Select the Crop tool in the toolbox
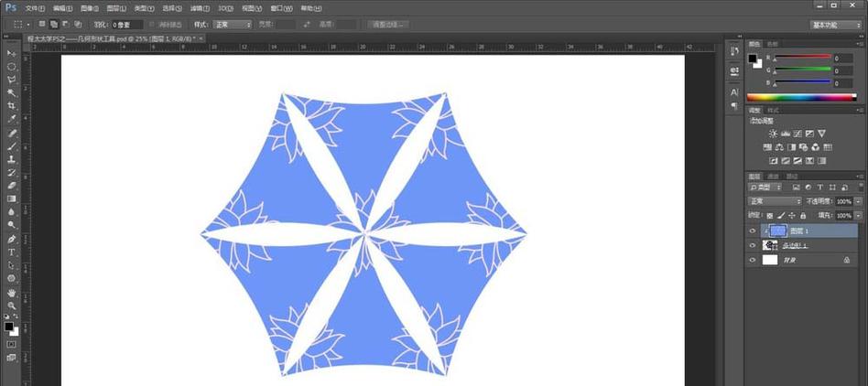The width and height of the screenshot is (868, 386). (12, 106)
